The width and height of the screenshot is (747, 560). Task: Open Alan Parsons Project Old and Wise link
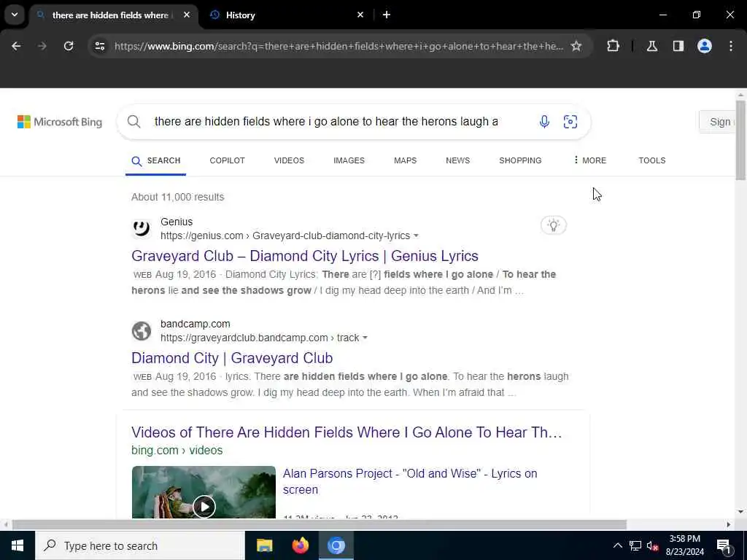pos(410,481)
